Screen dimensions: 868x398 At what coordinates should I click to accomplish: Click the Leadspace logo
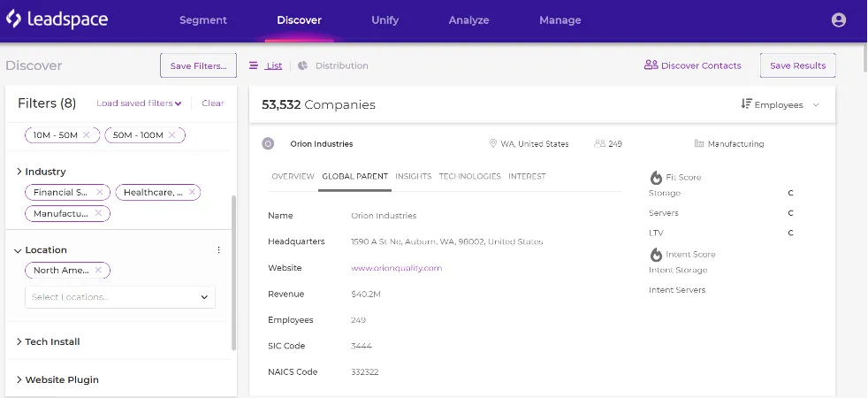click(57, 19)
